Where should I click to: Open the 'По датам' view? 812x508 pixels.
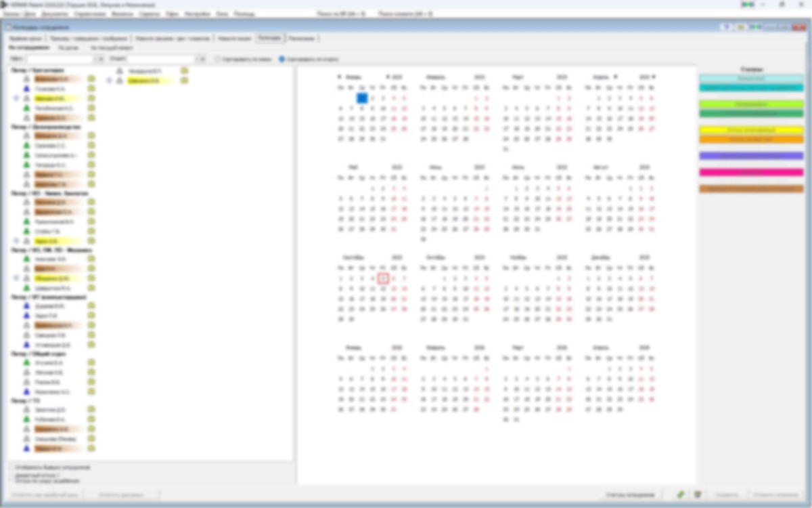coord(68,48)
